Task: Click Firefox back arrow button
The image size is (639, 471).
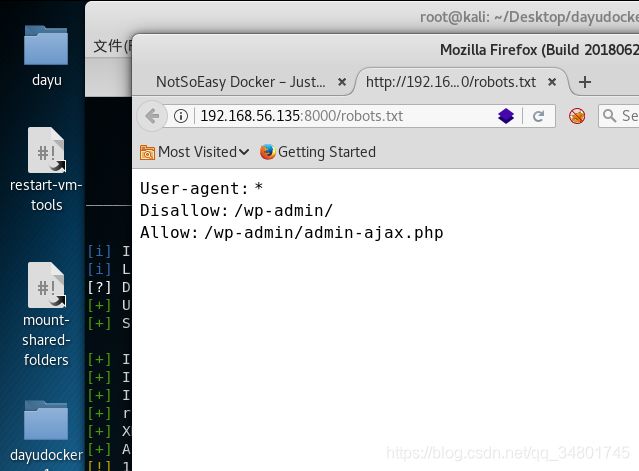Action: pos(152,116)
